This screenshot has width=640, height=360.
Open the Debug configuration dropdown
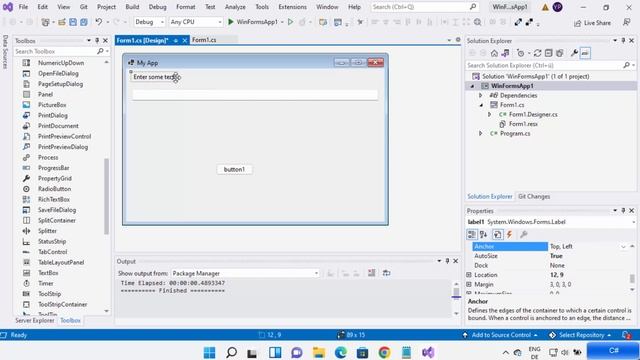click(149, 22)
